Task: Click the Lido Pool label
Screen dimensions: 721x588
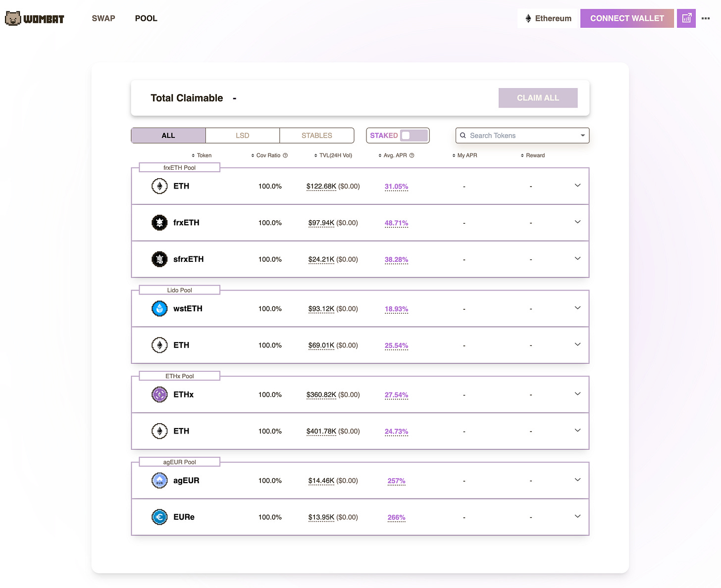Action: coord(179,290)
